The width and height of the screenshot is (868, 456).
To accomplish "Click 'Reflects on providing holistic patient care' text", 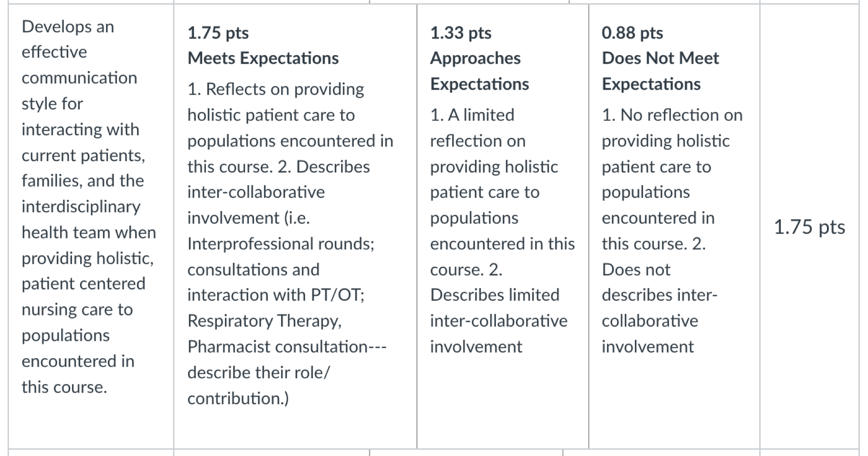I will point(276,102).
